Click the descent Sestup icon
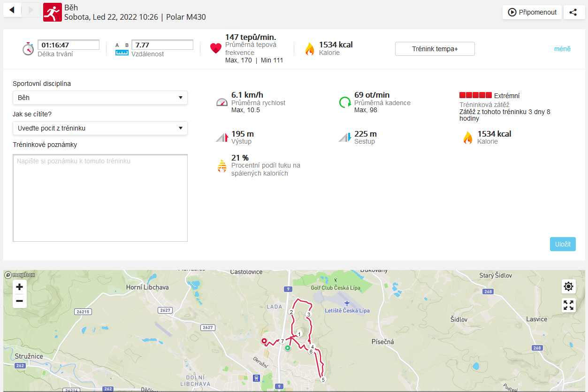This screenshot has width=588, height=392. tap(345, 138)
